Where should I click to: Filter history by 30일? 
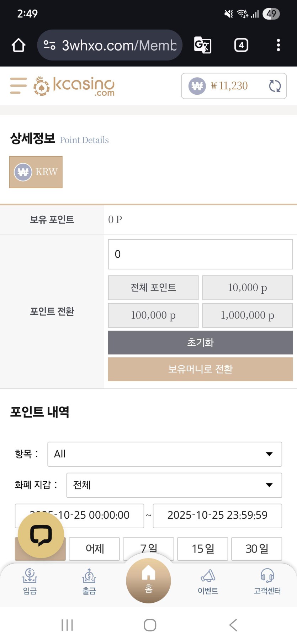256,549
